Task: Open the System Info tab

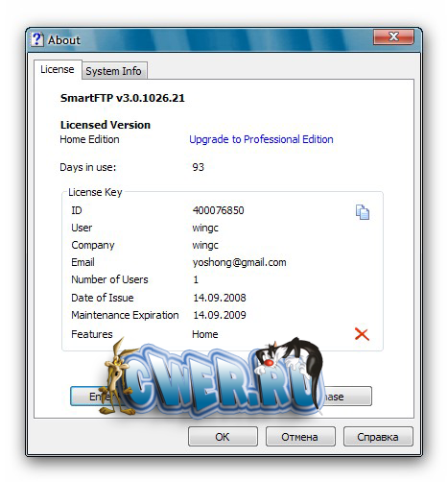Action: (113, 71)
